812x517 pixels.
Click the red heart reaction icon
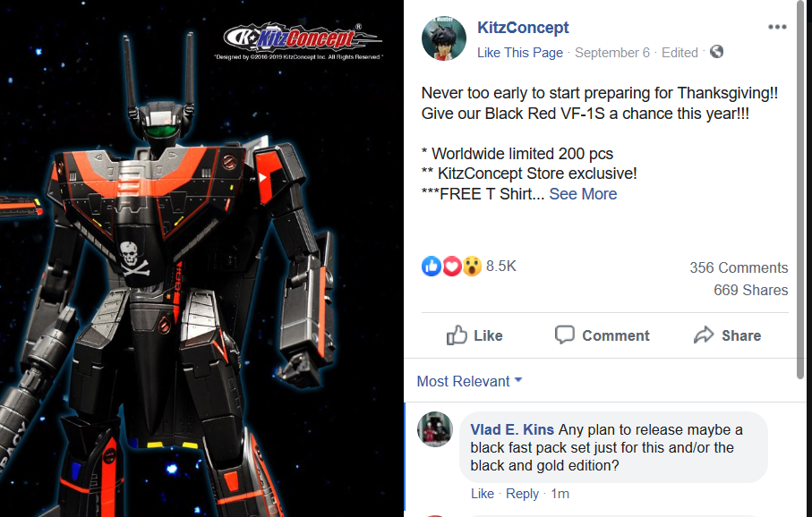[451, 266]
